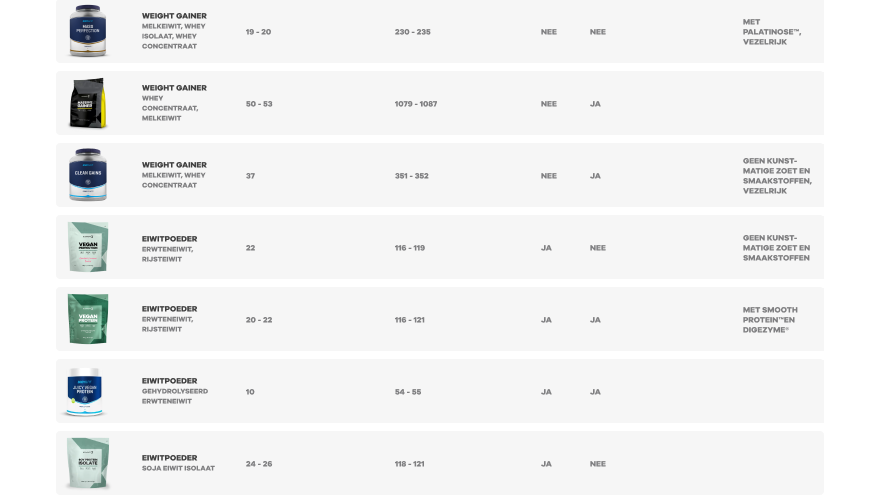Open the Eiwitpoeder soja eiwit isolaat product
This screenshot has height=495, width=880.
[169, 457]
